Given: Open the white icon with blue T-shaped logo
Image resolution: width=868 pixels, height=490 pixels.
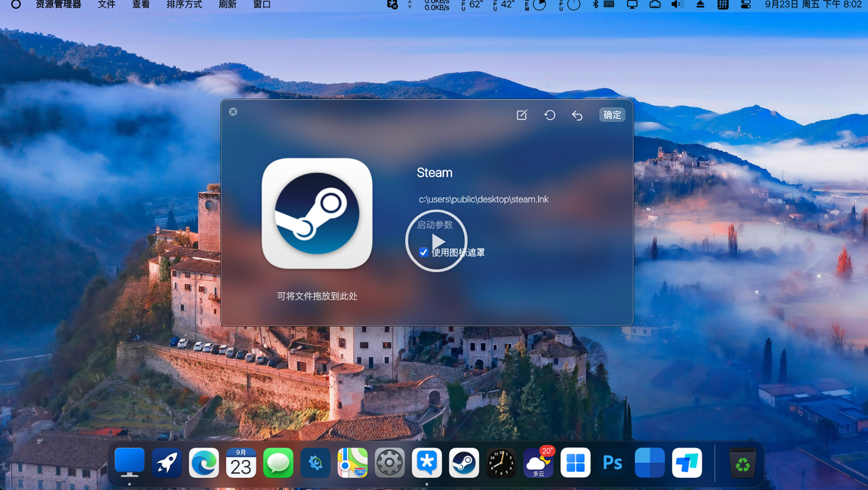Looking at the screenshot, I should [687, 463].
